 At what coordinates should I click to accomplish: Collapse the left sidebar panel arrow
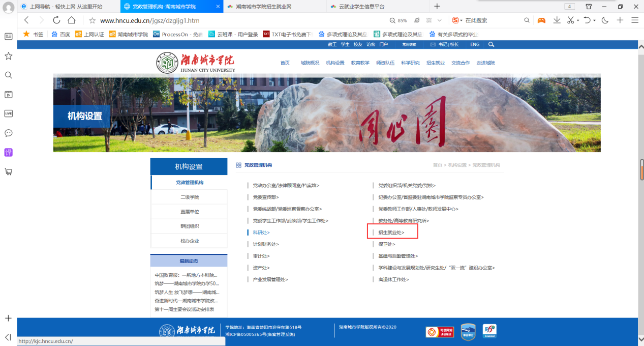coord(8,337)
